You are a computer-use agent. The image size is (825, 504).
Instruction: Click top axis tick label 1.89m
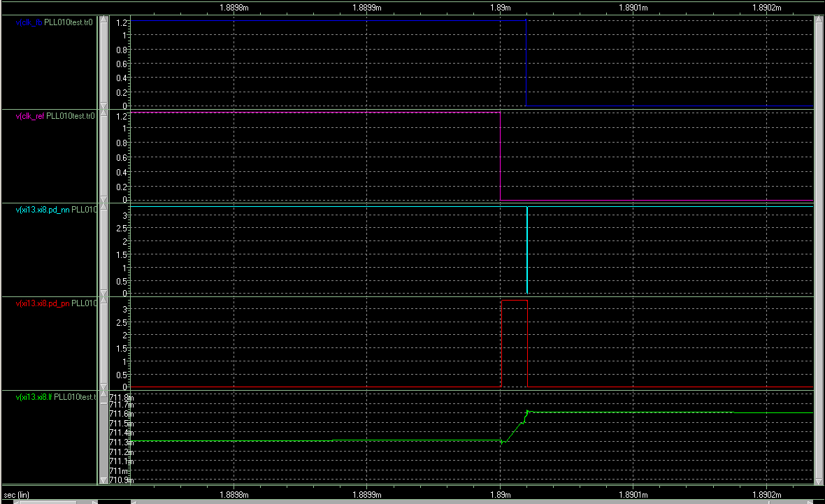tap(501, 8)
